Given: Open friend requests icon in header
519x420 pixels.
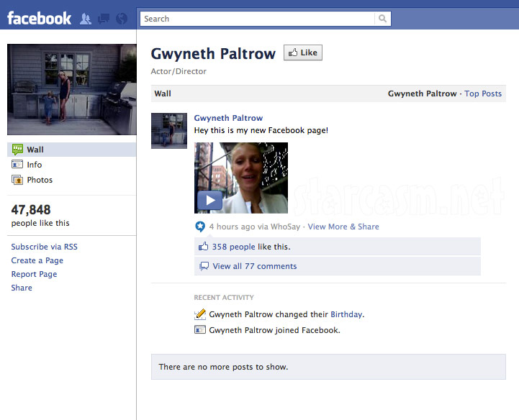Looking at the screenshot, I should tap(86, 19).
